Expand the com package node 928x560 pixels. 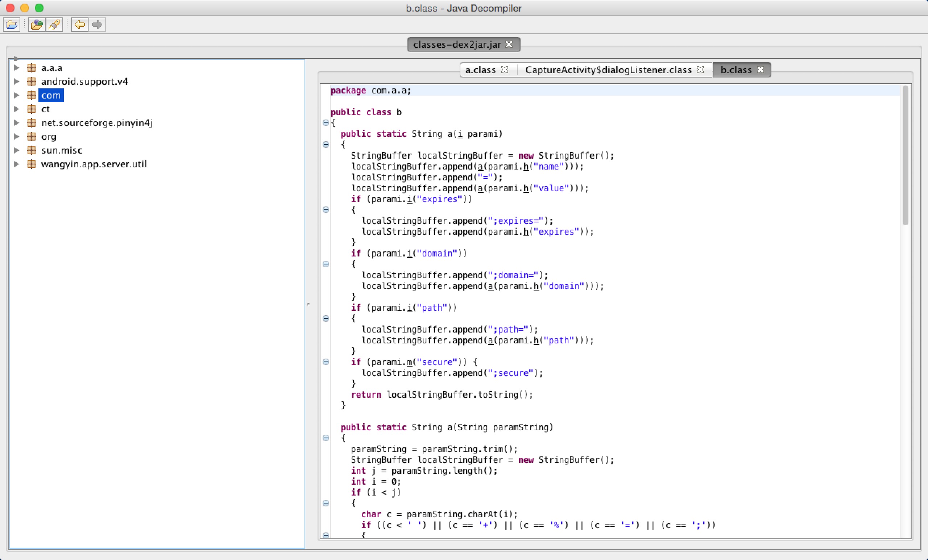16,95
